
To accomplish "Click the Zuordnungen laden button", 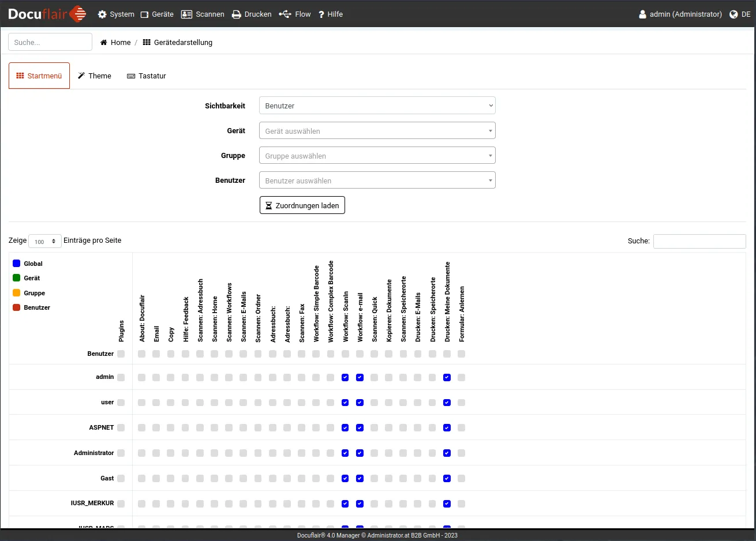I will (302, 205).
